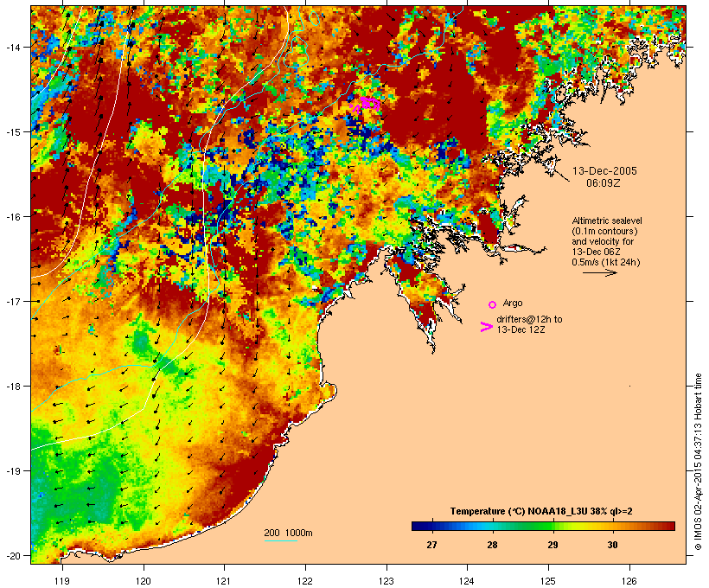709x588 pixels.
Task: Click the Temperature NOAA18_L3U title text
Action: pyautogui.click(x=541, y=511)
